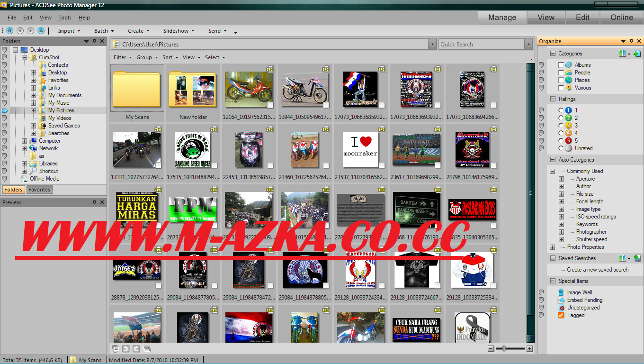The image size is (644, 364).
Task: Check the People category checkbox
Action: (x=561, y=73)
